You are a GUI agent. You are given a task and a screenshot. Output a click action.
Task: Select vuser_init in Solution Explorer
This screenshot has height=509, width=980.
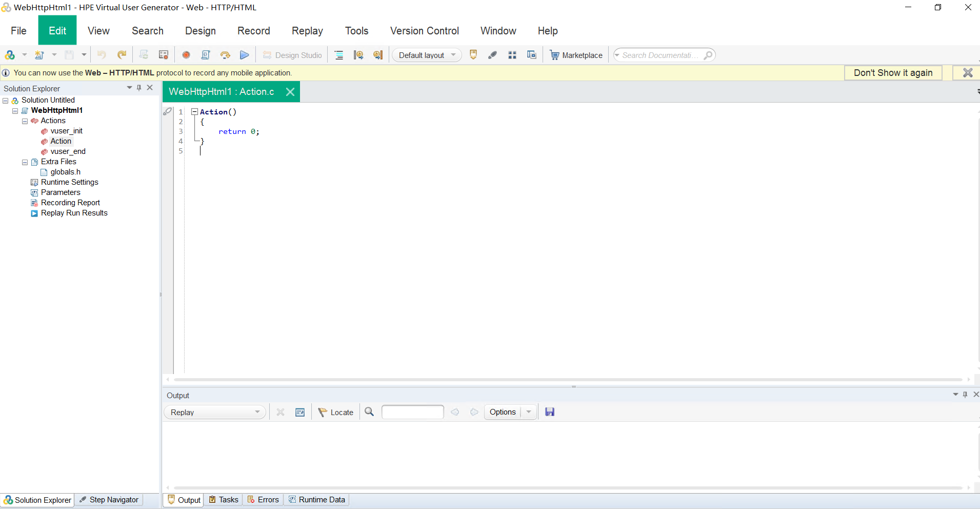pos(66,131)
